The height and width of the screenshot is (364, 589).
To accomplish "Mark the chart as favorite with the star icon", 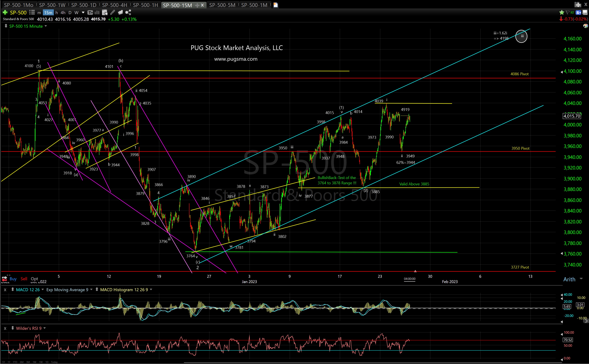I will pyautogui.click(x=561, y=13).
